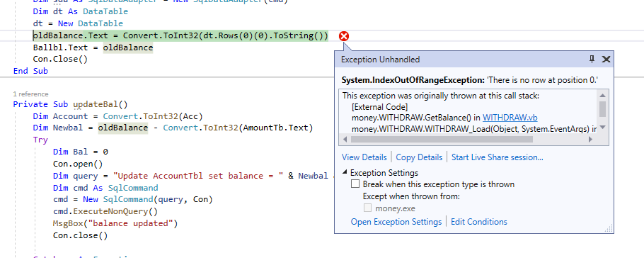Click right arrow of horizontal call stack scrollbar
Viewport: 644px width, 258px height.
point(591,140)
